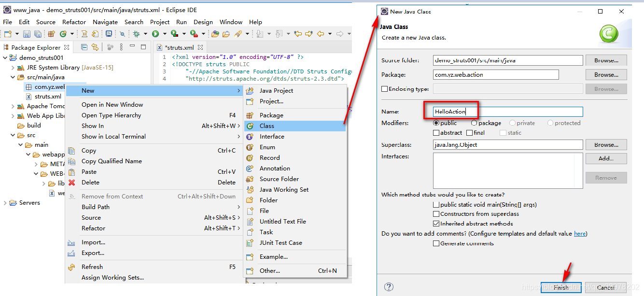Click the Skip All Breakpoints icon
This screenshot has height=296, width=644.
[x=122, y=34]
